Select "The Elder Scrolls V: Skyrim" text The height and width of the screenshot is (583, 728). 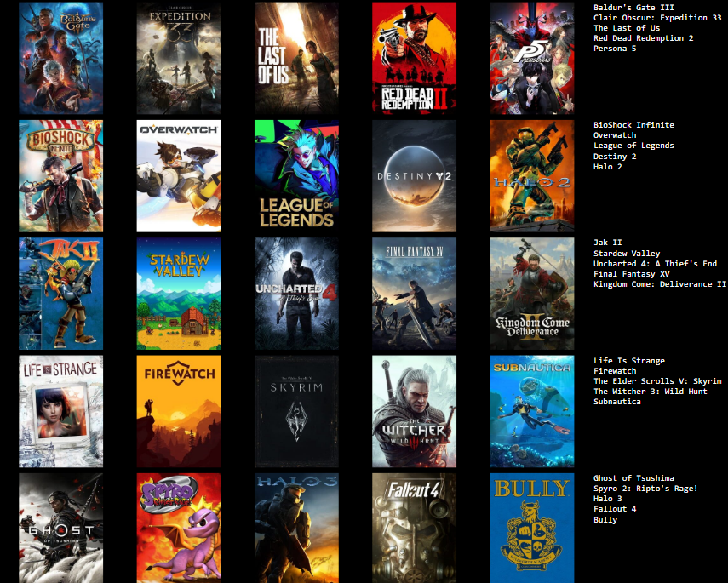click(x=657, y=381)
